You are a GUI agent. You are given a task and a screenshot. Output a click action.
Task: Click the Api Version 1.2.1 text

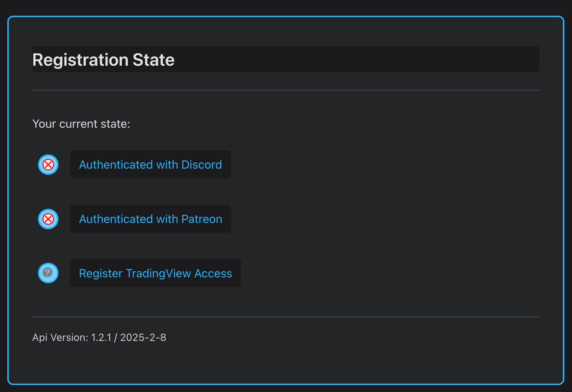click(99, 337)
